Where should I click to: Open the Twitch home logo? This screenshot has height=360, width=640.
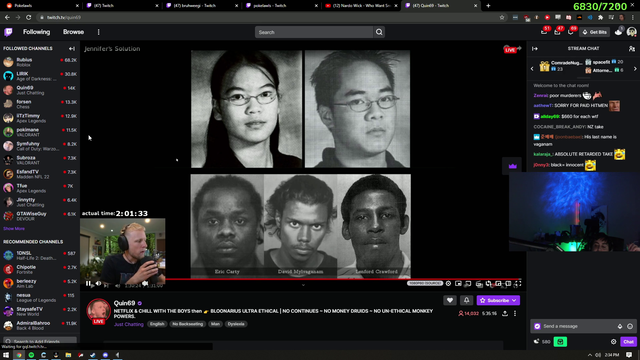8,32
